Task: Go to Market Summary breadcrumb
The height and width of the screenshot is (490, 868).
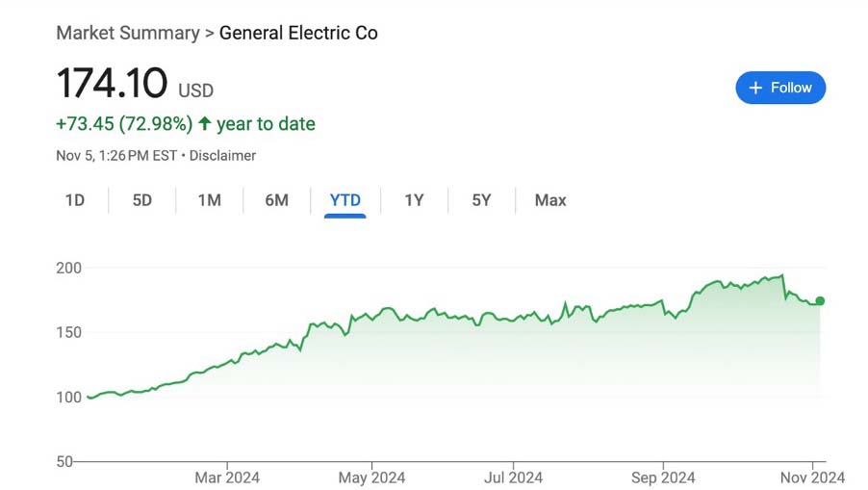Action: [x=127, y=33]
